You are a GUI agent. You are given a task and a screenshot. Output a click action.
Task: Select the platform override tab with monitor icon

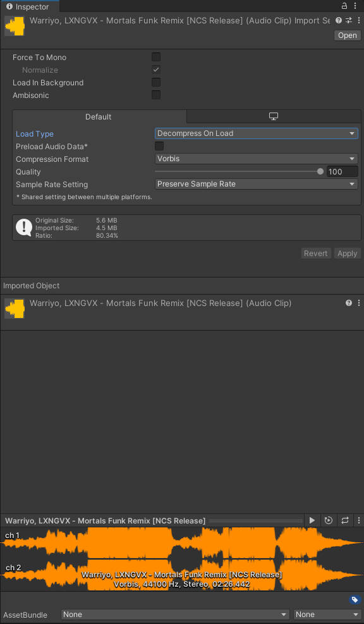coord(273,116)
